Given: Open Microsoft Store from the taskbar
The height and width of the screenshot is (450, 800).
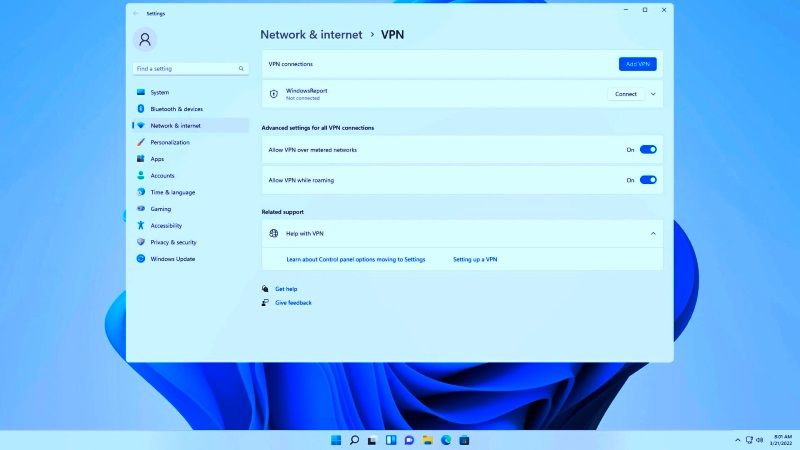Looking at the screenshot, I should coord(464,440).
